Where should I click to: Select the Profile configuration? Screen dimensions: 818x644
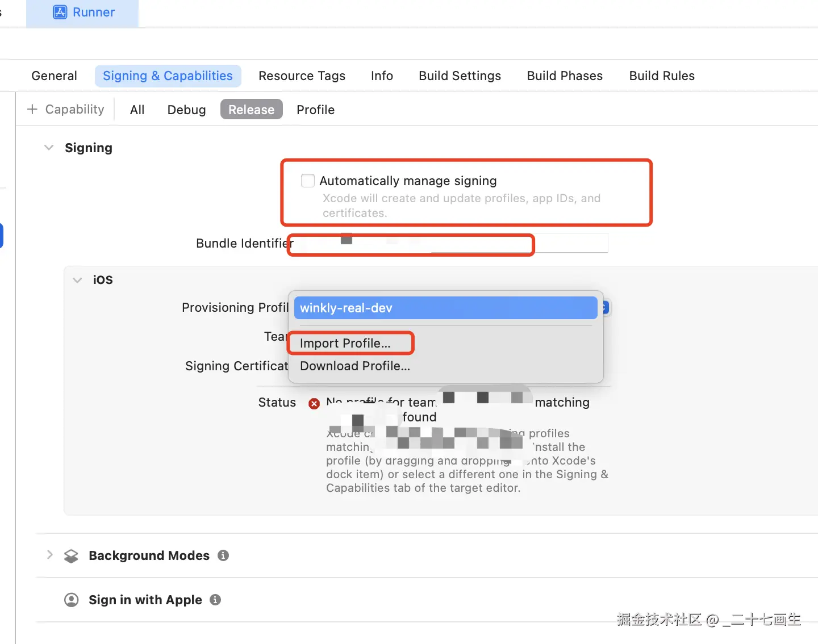click(315, 110)
